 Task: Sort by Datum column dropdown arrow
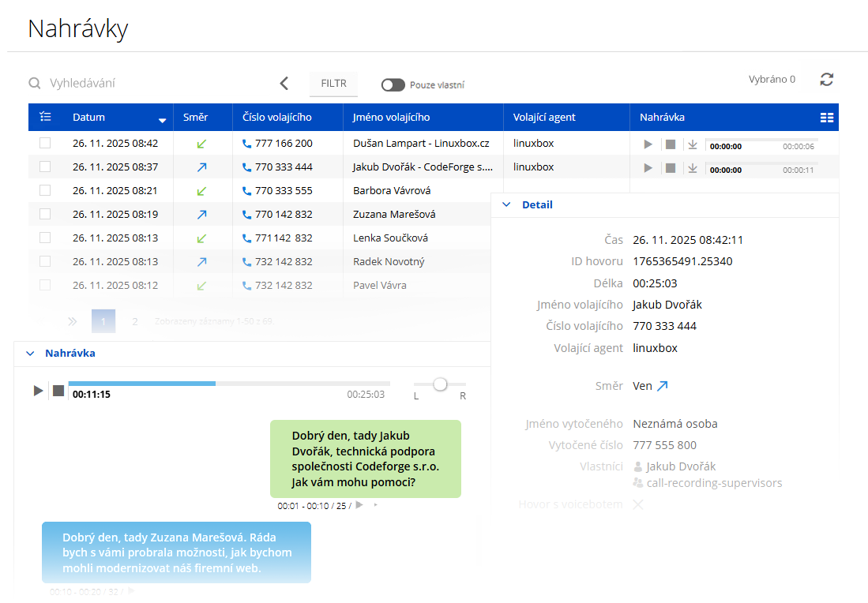point(162,120)
